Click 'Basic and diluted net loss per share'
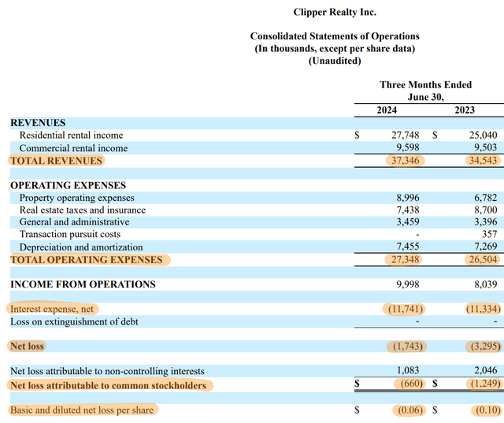Viewport: 504px width, 423px height. click(x=83, y=410)
